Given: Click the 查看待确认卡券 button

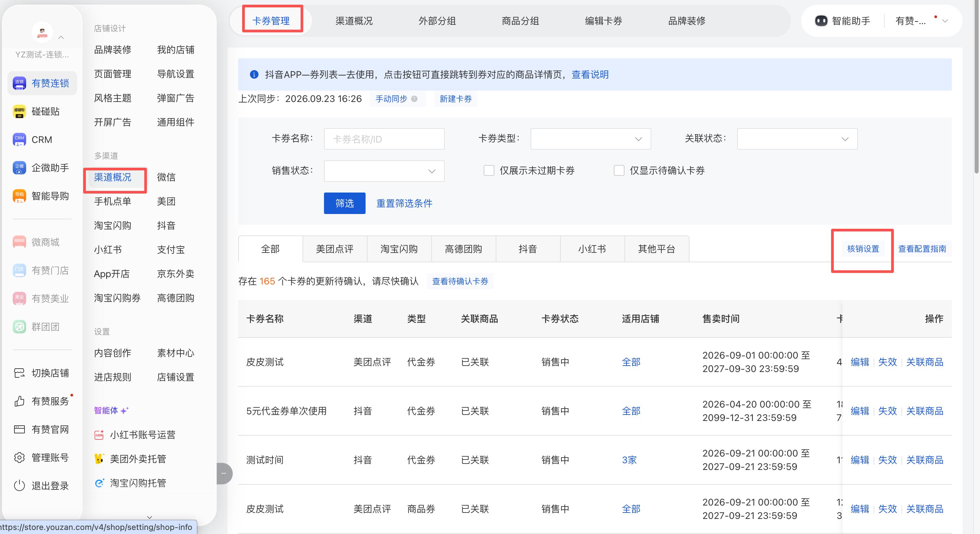Looking at the screenshot, I should tap(460, 281).
